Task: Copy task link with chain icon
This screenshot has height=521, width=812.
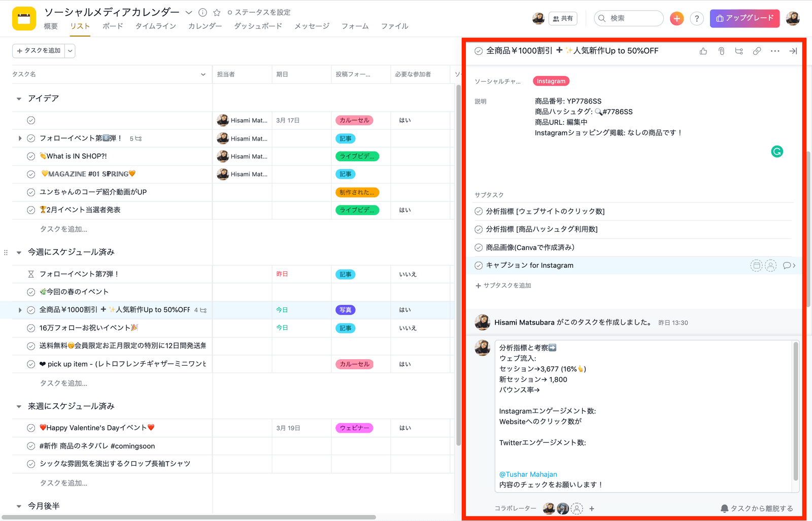Action: pyautogui.click(x=757, y=51)
